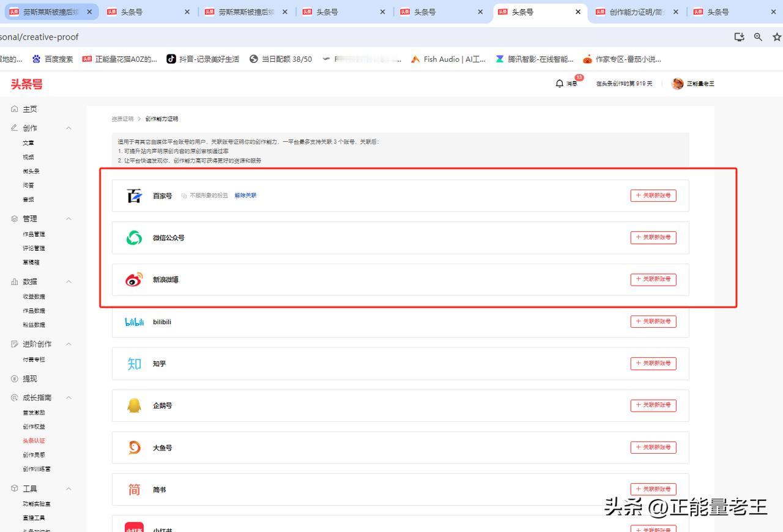The image size is (783, 532).
Task: Click the bilibili logo
Action: [x=134, y=322]
